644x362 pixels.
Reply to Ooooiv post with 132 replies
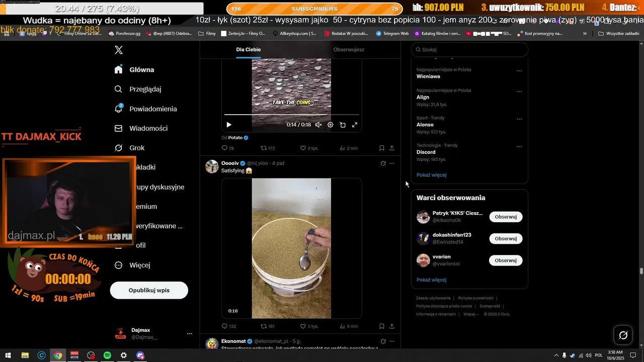click(229, 326)
